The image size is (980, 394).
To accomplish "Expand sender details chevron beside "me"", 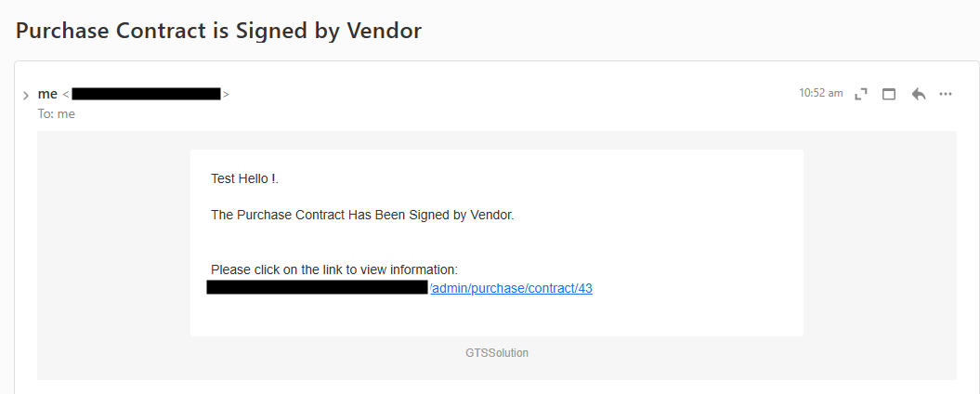I will 25,95.
